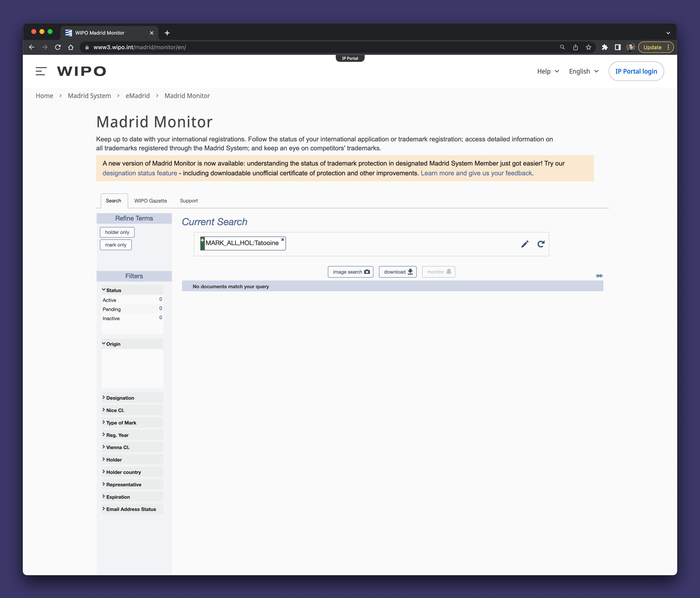Click the WIPO logo
Viewport: 700px width, 598px height.
click(x=81, y=71)
